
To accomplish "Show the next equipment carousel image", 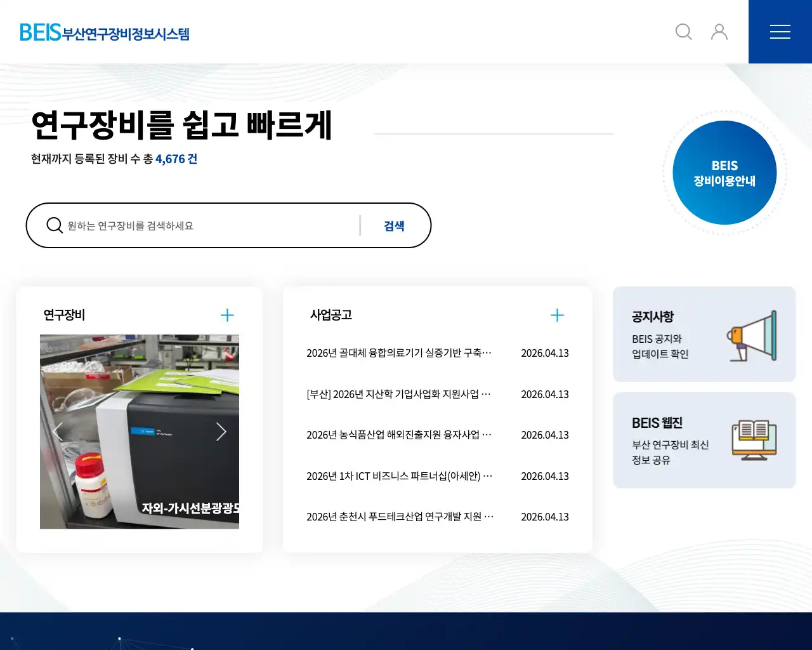I will [x=221, y=431].
